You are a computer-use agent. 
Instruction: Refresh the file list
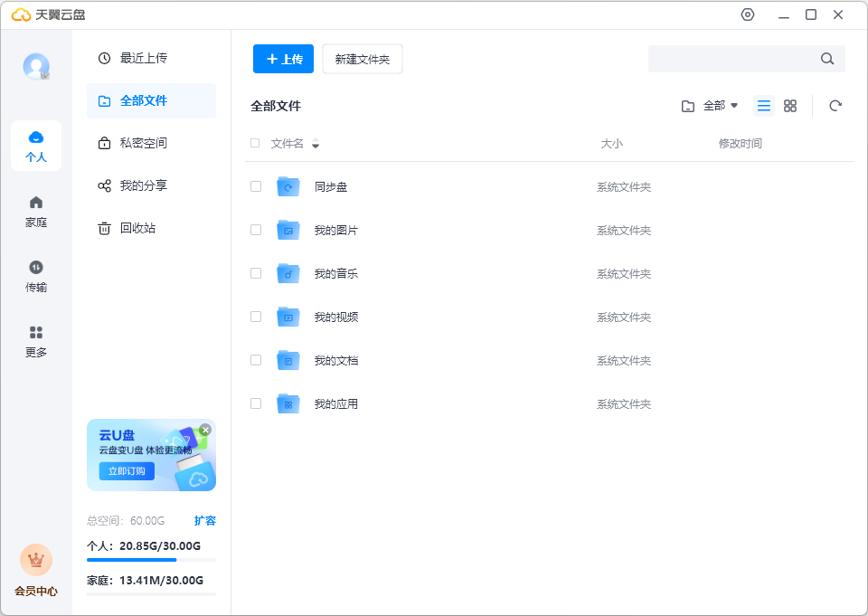(x=835, y=106)
